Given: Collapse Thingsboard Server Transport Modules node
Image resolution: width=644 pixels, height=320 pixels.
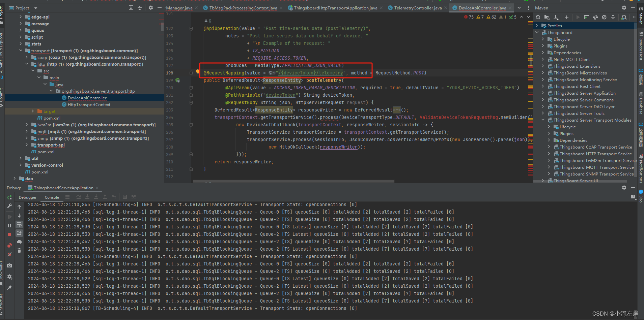Looking at the screenshot, I should pos(543,120).
